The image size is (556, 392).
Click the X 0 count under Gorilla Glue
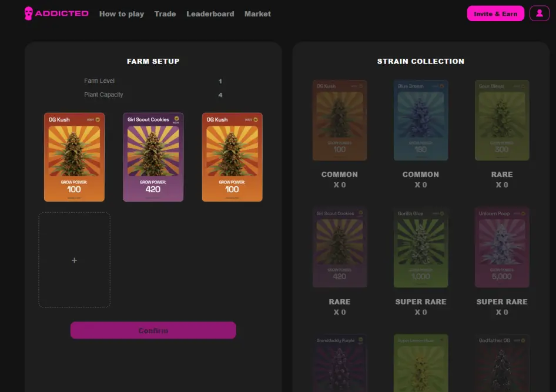(421, 312)
